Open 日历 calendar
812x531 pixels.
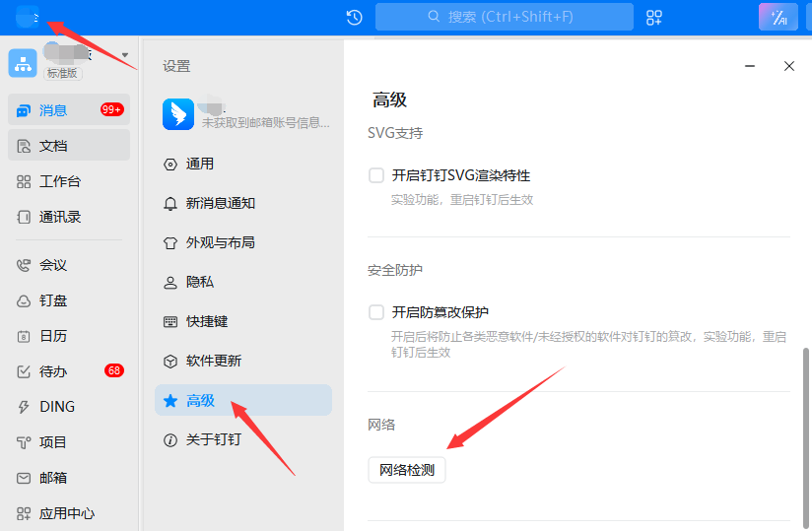click(x=69, y=336)
